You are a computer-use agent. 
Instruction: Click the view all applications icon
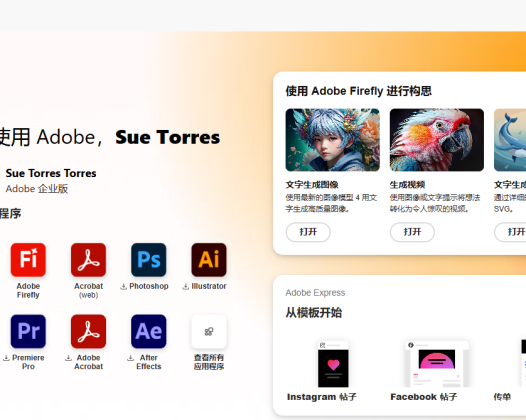pyautogui.click(x=209, y=331)
